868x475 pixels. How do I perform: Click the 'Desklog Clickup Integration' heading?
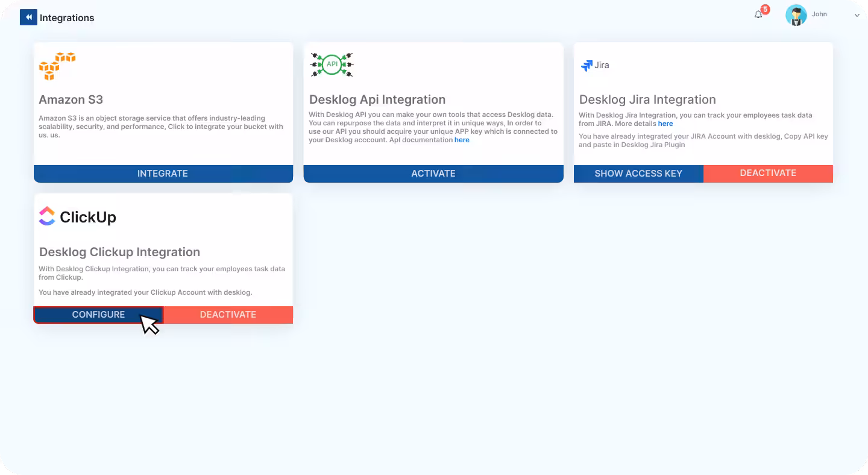pyautogui.click(x=119, y=252)
